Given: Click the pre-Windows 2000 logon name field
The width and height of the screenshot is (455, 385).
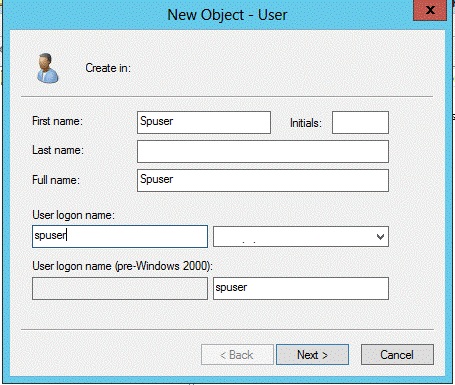Looking at the screenshot, I should (301, 288).
